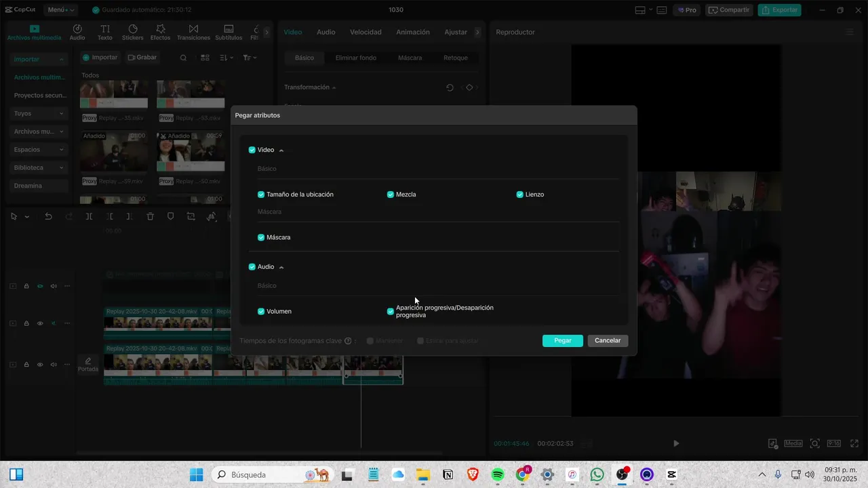Uncheck Tamaño de la ubicación

(261, 195)
